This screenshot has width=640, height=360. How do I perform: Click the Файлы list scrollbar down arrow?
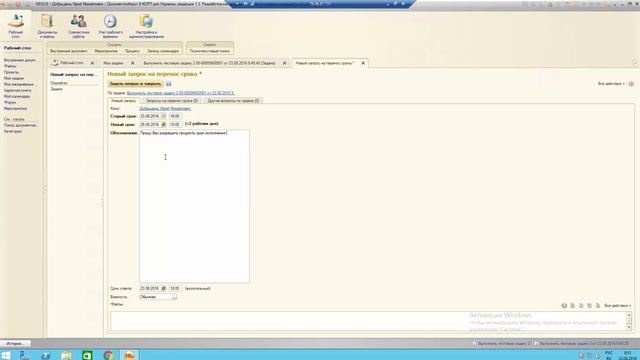pyautogui.click(x=629, y=328)
